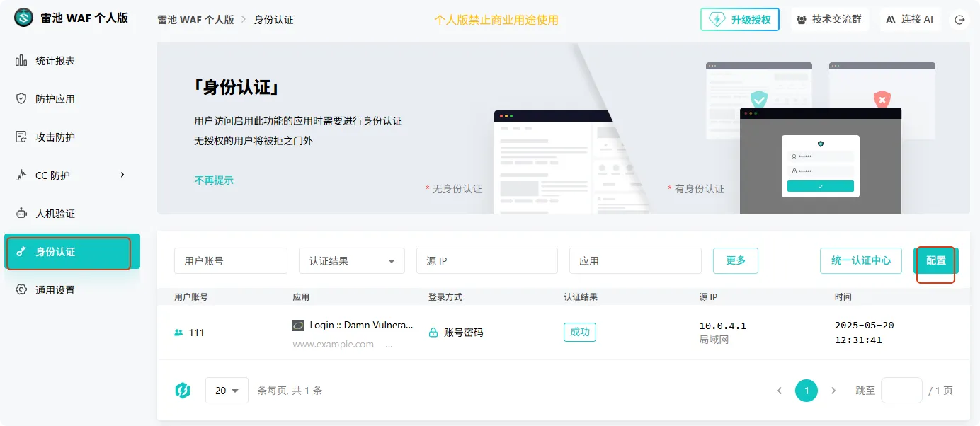This screenshot has height=426, width=980.
Task: Click the 成功 result tag
Action: (x=580, y=332)
